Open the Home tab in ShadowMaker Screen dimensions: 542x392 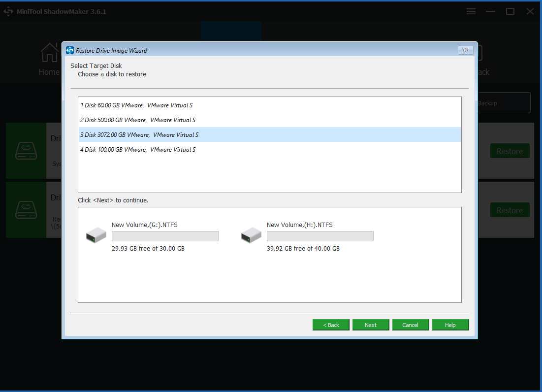(x=49, y=59)
